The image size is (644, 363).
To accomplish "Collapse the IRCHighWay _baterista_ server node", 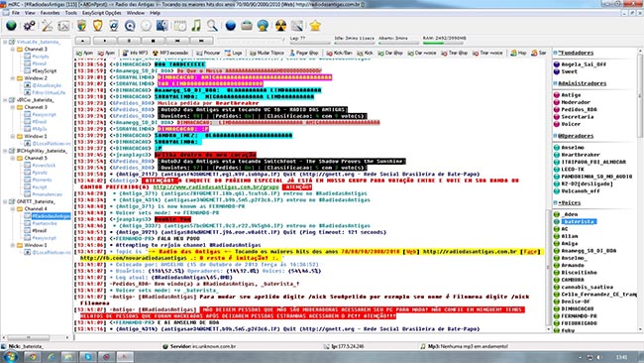I will [x=5, y=151].
